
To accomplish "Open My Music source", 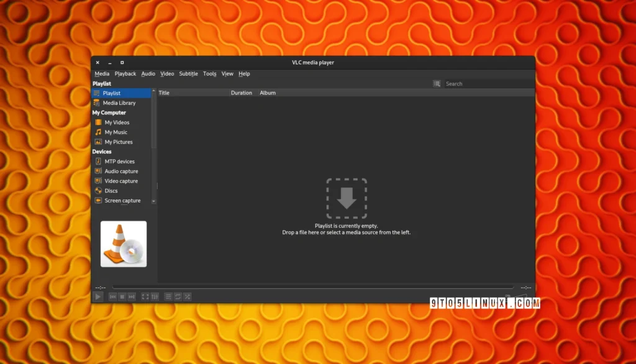I will coord(121,132).
